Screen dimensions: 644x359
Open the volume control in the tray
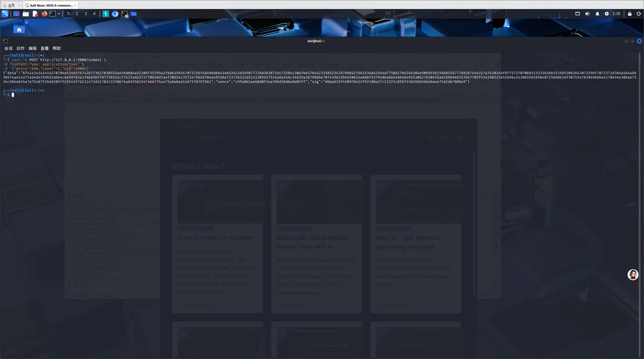point(587,14)
